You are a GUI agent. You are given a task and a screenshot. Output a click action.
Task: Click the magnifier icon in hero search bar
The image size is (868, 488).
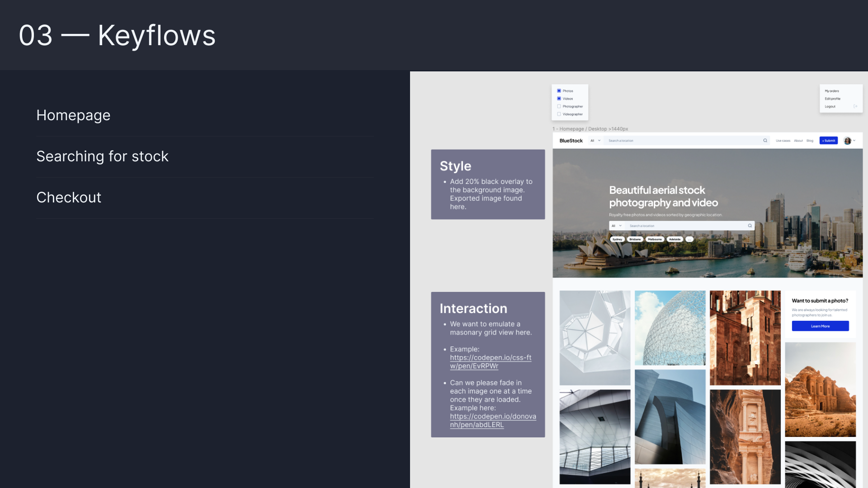pos(750,225)
